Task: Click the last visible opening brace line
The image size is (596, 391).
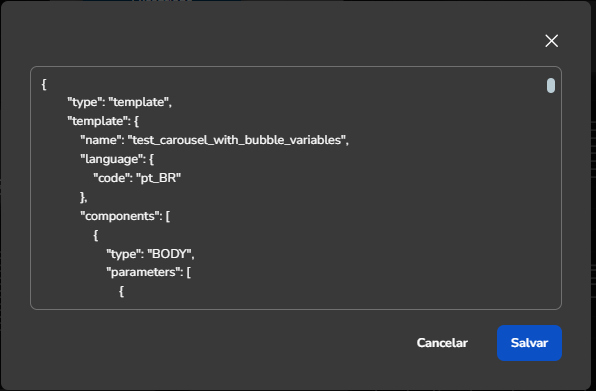Action: tap(121, 291)
